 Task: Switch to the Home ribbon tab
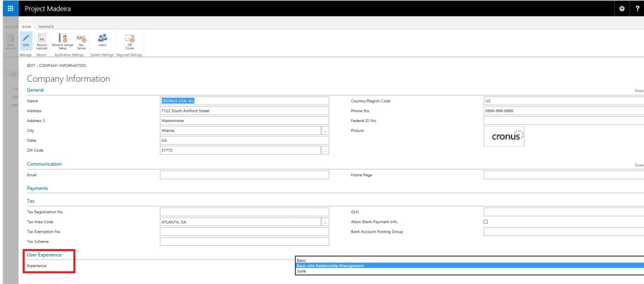pyautogui.click(x=27, y=26)
